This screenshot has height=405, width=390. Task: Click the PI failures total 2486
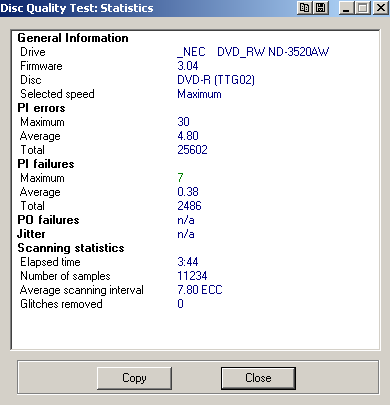pos(189,206)
